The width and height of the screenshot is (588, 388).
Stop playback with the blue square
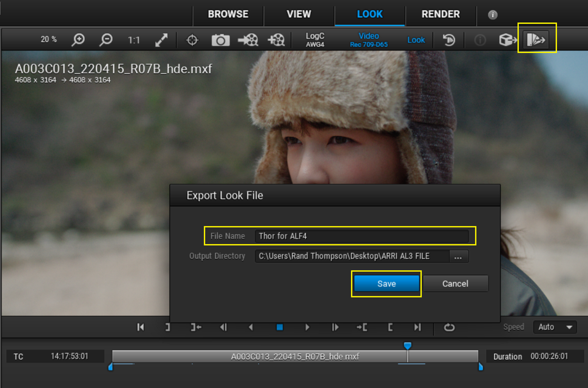tap(279, 327)
